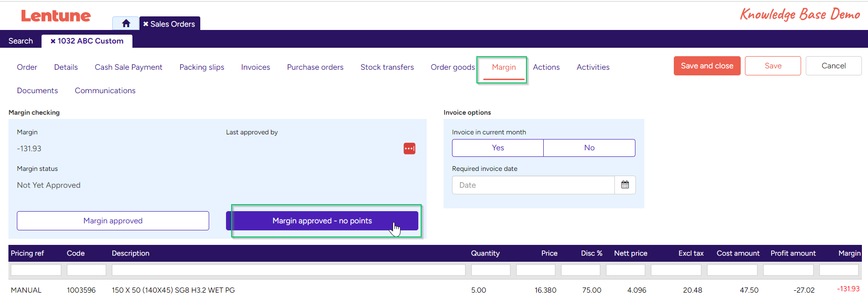Viewport: 868px width, 302px height.
Task: Sort by the Quantity column header
Action: tap(485, 253)
